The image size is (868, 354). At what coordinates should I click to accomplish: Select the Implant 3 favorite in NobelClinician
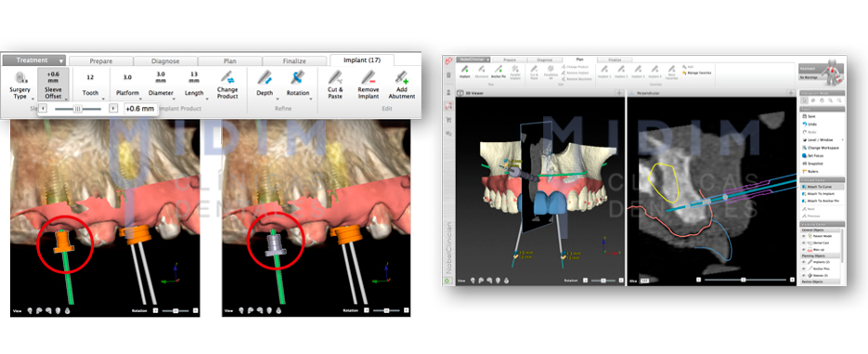[638, 71]
